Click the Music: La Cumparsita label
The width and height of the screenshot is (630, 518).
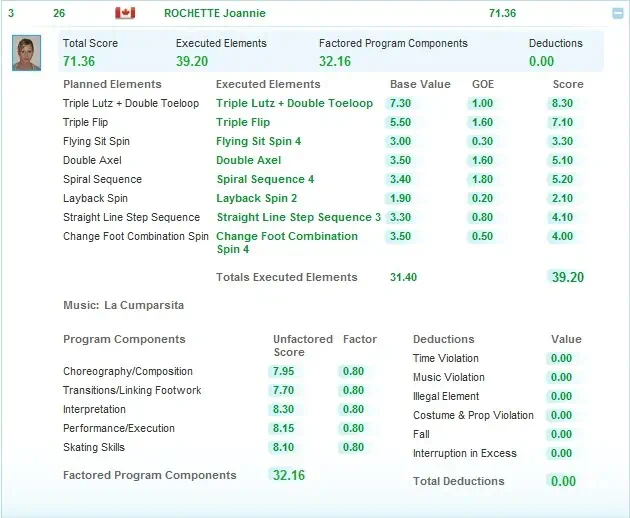(123, 304)
